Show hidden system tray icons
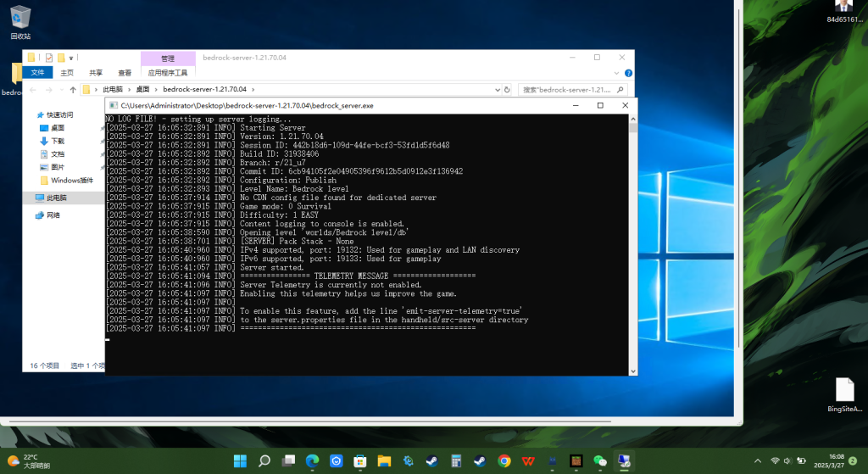This screenshot has height=474, width=868. [756, 460]
